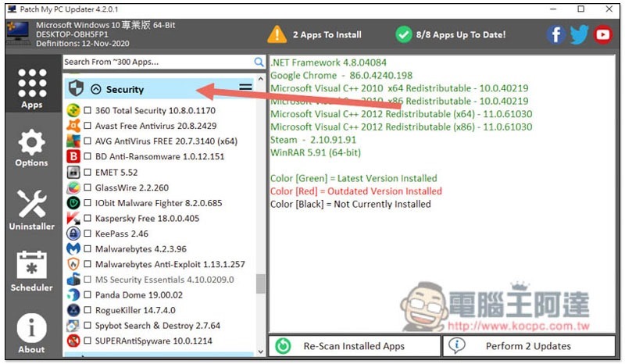Tick the KeePass 2.46 checkbox
Image resolution: width=625 pixels, height=364 pixels.
[x=87, y=234]
